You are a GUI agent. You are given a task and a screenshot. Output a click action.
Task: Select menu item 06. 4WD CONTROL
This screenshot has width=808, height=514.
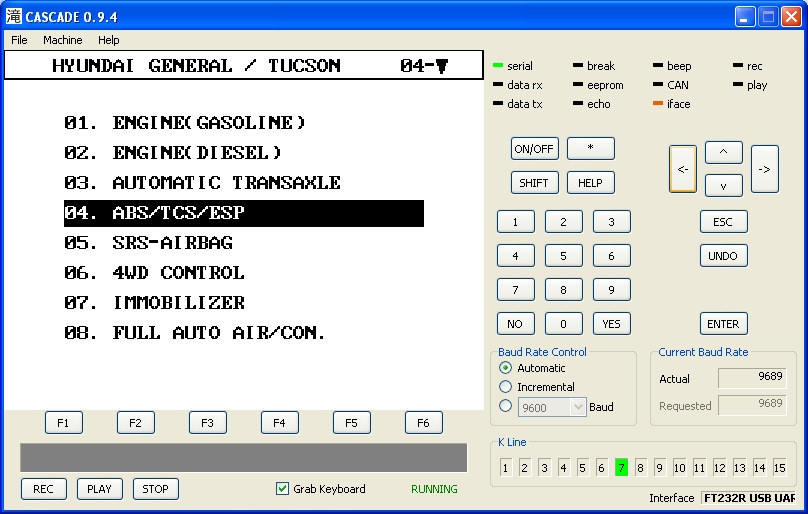[x=154, y=273]
